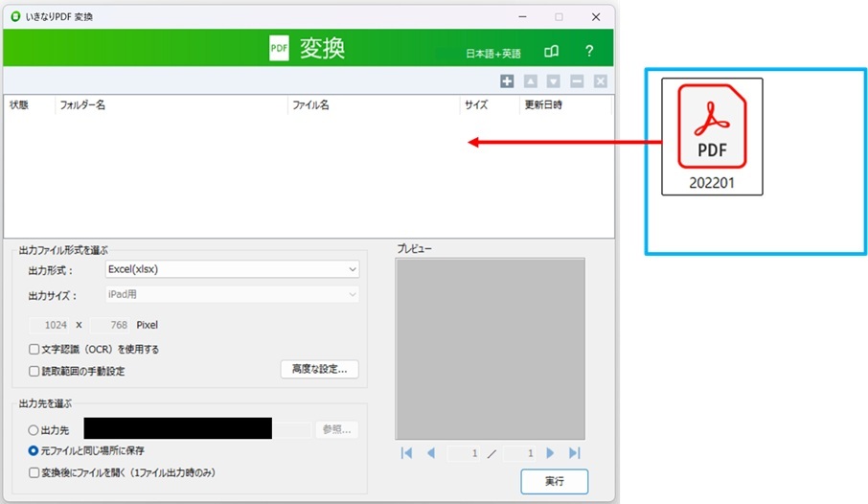
Task: Go to next preview page
Action: click(x=550, y=453)
